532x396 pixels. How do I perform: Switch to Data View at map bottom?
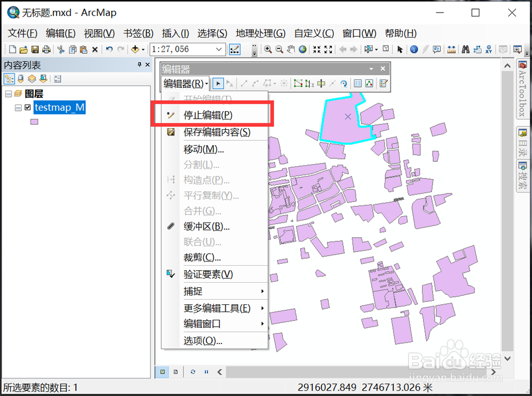[x=163, y=372]
